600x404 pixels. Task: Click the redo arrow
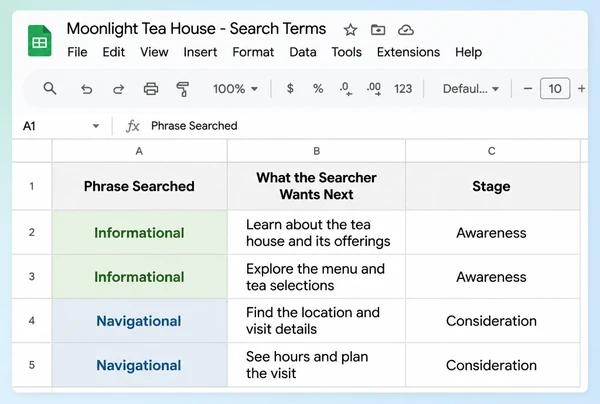[x=118, y=89]
